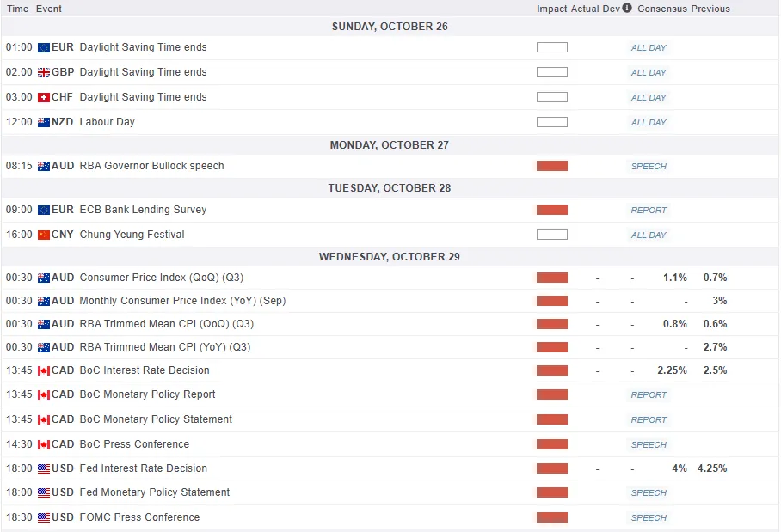
Task: Click the SPEECH label for RBA Governor Bullock
Action: point(649,166)
